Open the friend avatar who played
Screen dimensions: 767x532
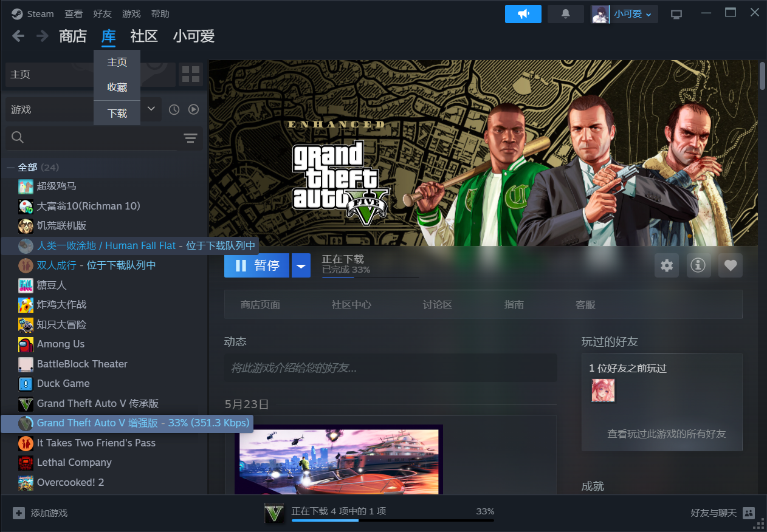[x=603, y=390]
